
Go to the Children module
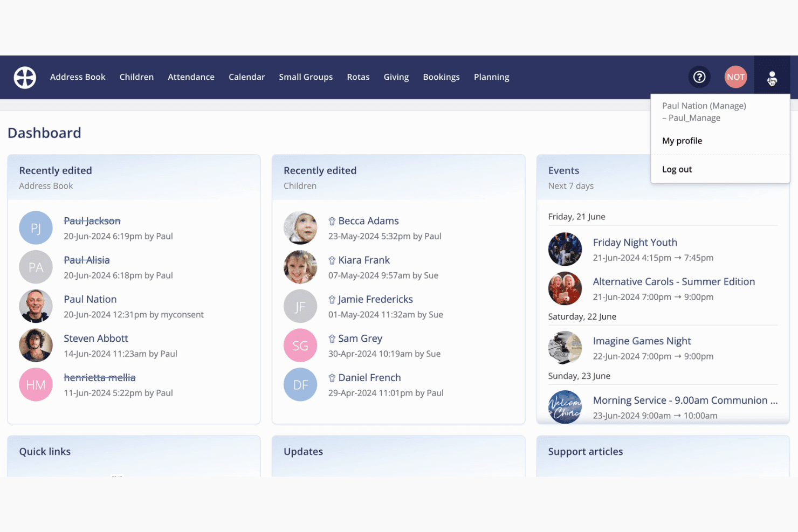pos(136,77)
